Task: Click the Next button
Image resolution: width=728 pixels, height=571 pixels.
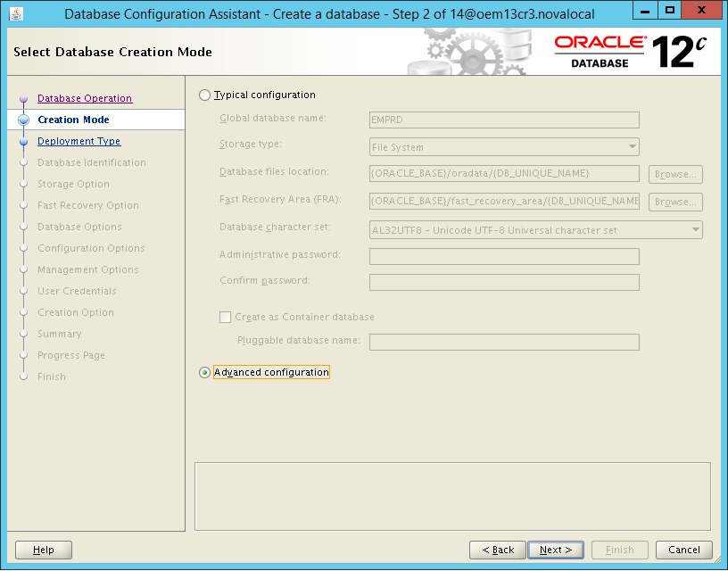Action: [556, 550]
